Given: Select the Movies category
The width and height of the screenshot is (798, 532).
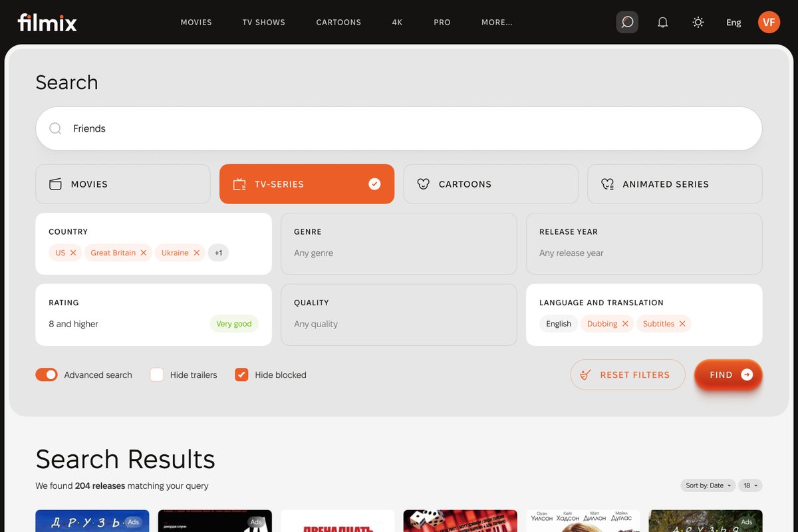Looking at the screenshot, I should [x=123, y=184].
